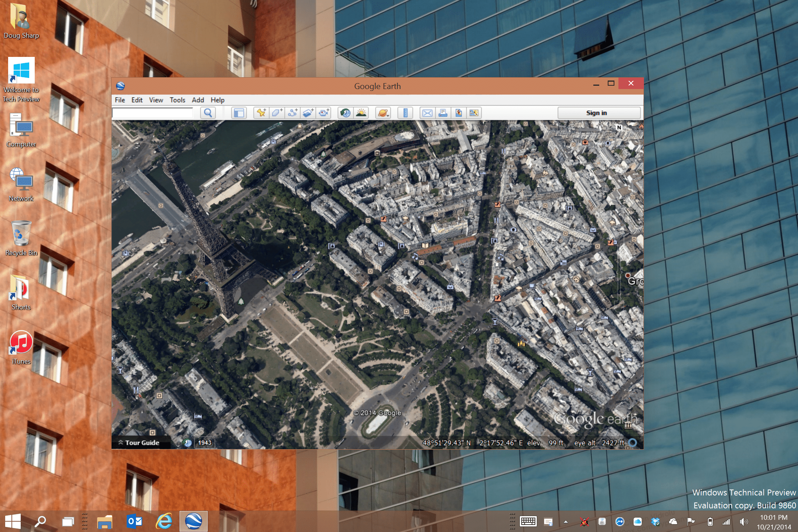The image size is (798, 532).
Task: Open Task View on the taskbar
Action: (x=68, y=521)
